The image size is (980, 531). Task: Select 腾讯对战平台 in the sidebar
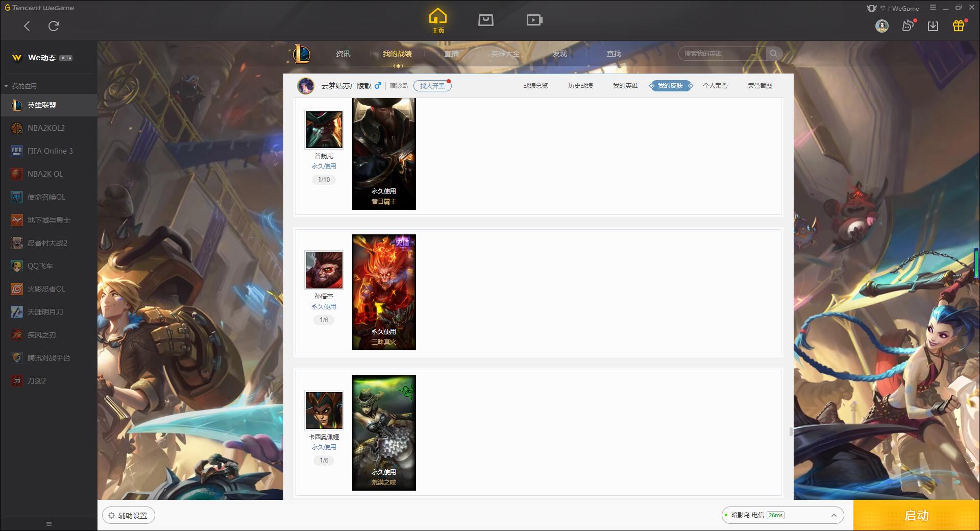[48, 358]
